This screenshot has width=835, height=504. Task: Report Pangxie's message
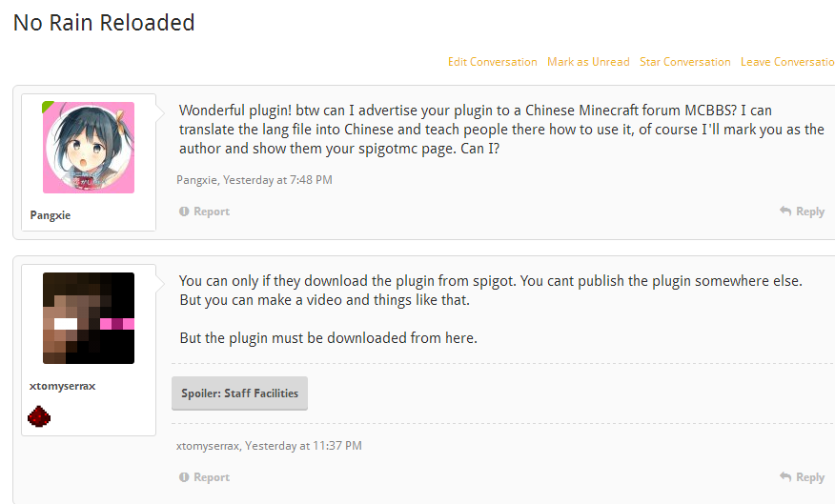coord(205,212)
